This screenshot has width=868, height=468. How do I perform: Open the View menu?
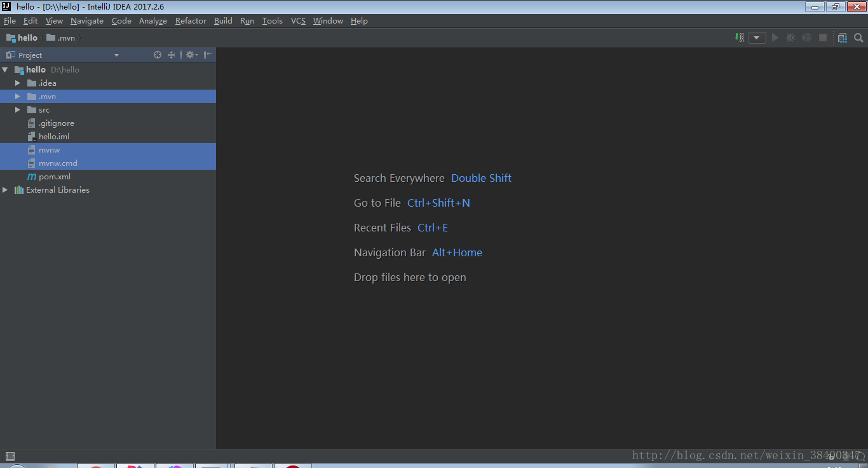tap(54, 20)
